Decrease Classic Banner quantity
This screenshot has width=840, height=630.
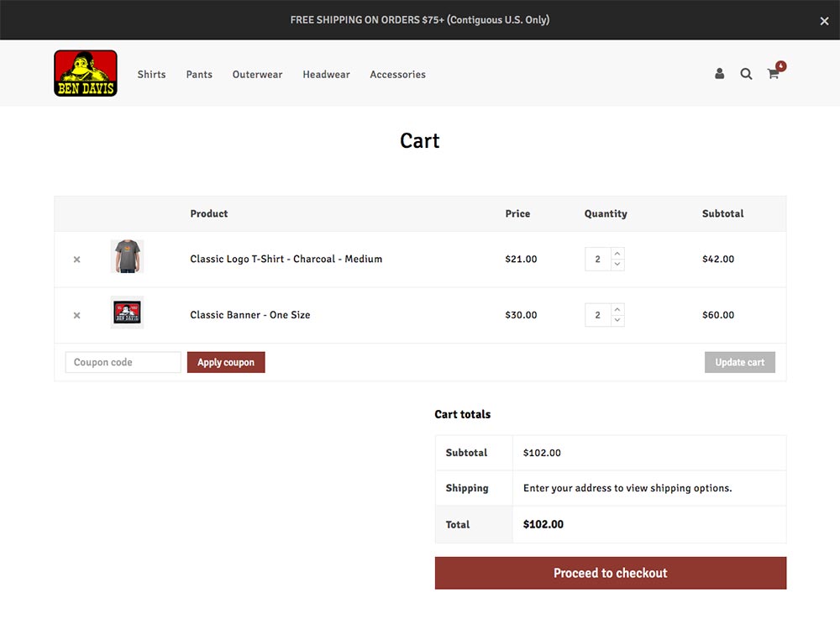point(617,320)
